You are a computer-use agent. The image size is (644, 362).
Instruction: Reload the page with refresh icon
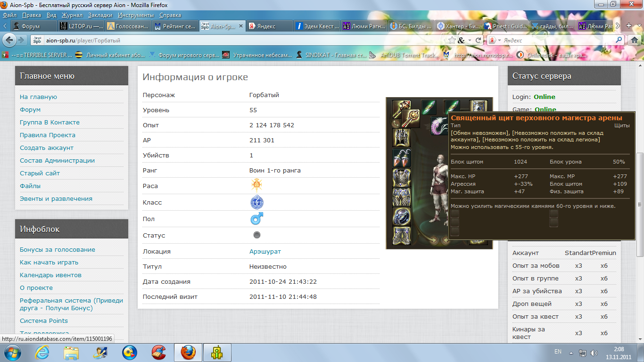tap(478, 41)
